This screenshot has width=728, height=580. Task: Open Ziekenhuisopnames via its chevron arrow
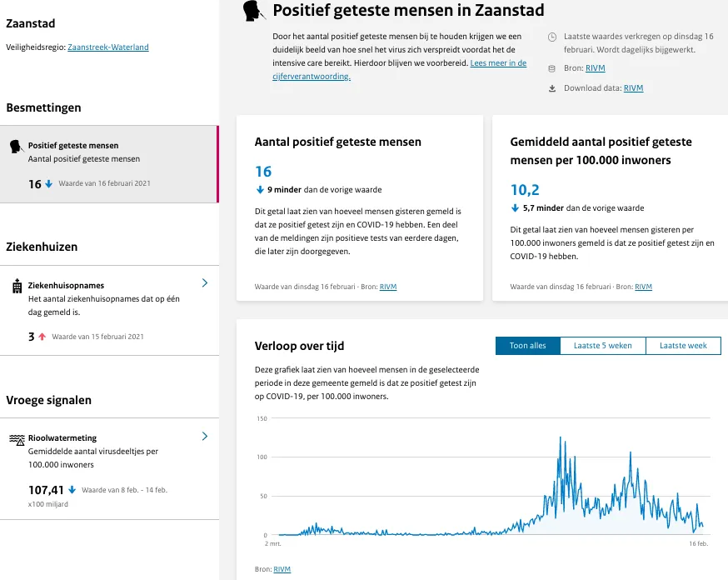pos(205,283)
